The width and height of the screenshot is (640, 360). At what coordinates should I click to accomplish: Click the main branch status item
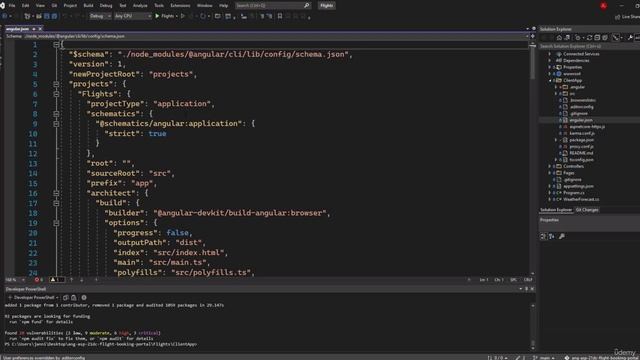point(544,358)
